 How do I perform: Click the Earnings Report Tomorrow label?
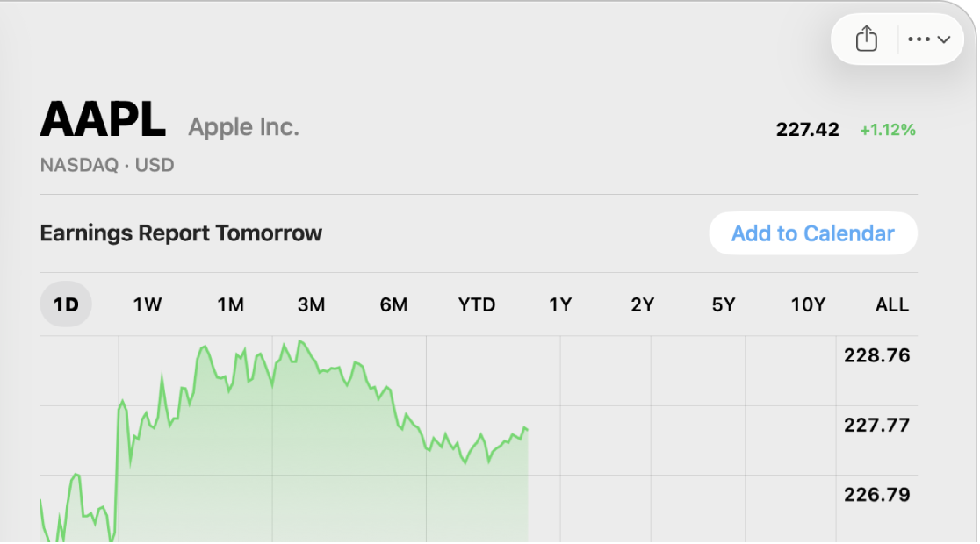tap(181, 233)
